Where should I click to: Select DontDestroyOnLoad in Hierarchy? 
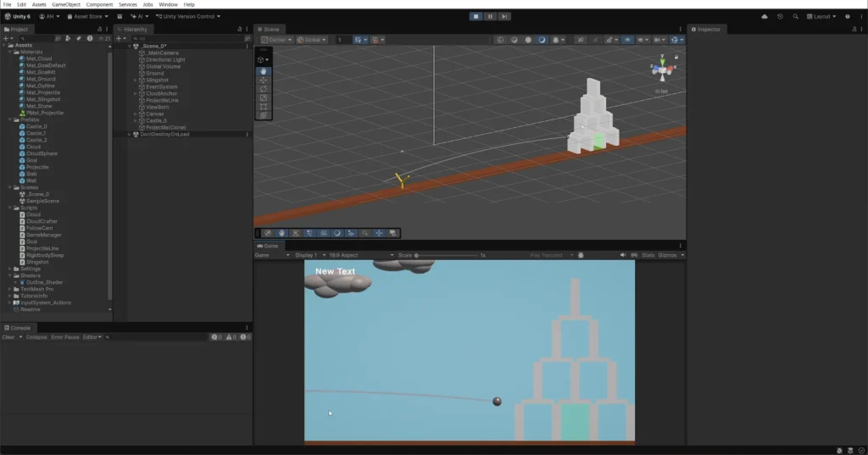point(164,135)
